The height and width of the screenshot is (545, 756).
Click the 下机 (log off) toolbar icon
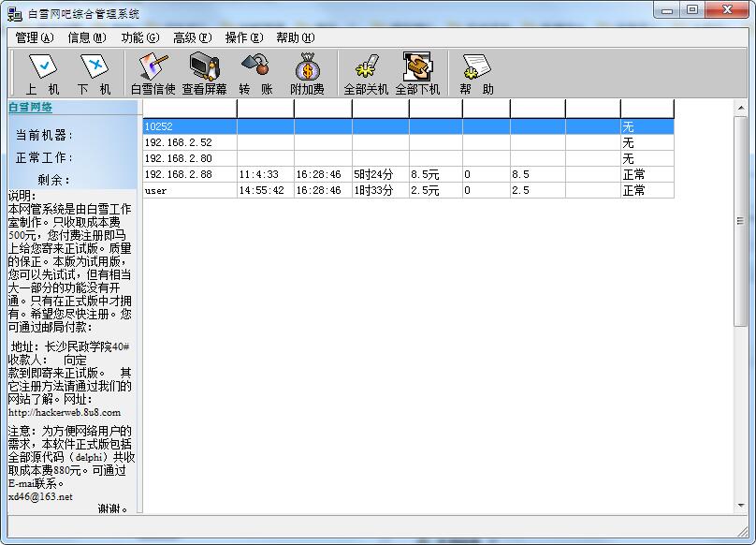pos(94,73)
